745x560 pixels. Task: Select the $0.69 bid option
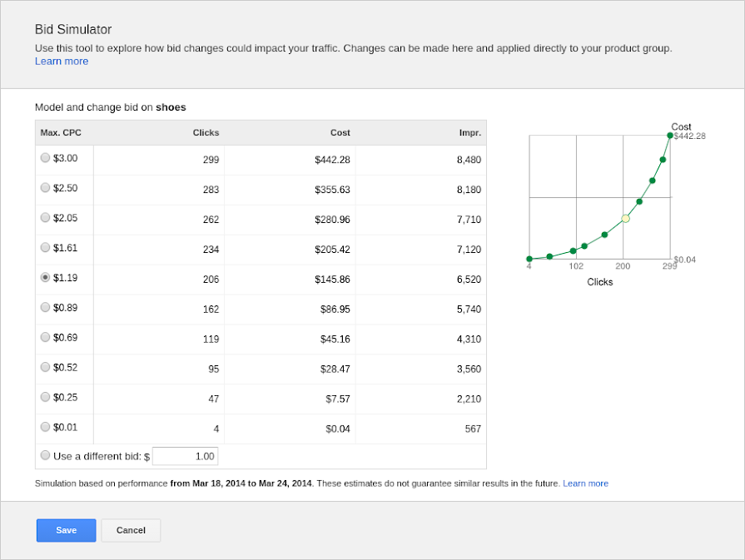[45, 337]
